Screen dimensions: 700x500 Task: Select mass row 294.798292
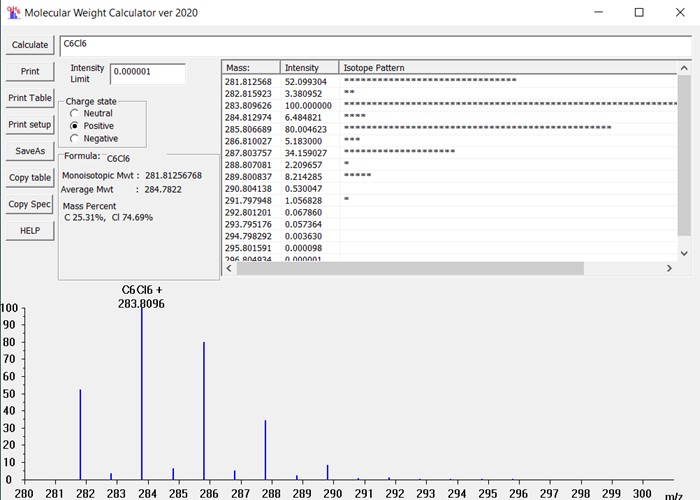[450, 236]
